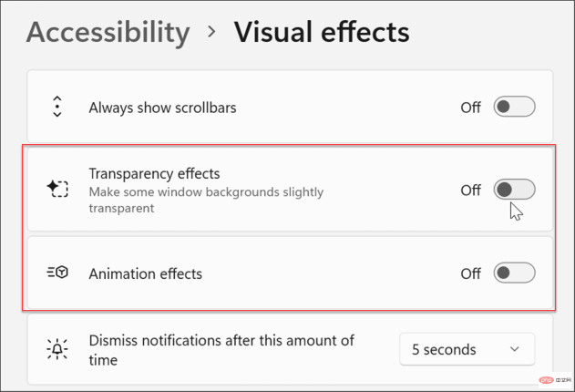Click Make some window backgrounds description

coord(206,201)
